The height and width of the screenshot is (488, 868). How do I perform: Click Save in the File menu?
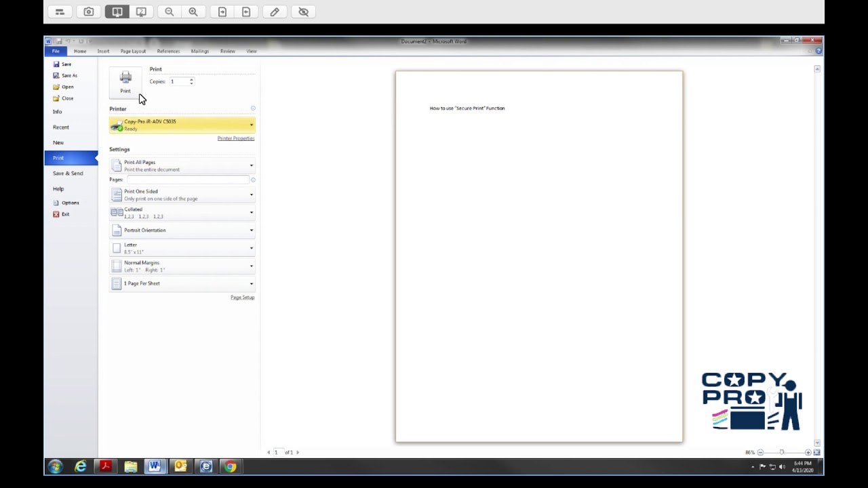(62, 64)
